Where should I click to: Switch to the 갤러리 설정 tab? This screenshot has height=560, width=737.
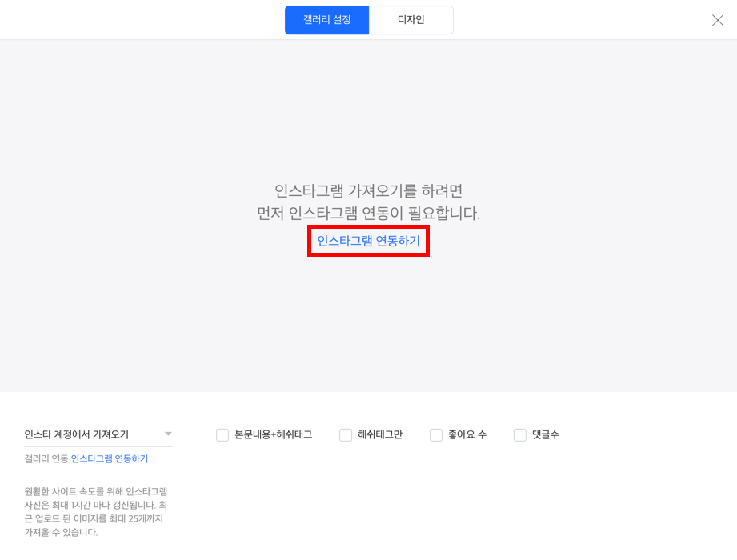326,20
